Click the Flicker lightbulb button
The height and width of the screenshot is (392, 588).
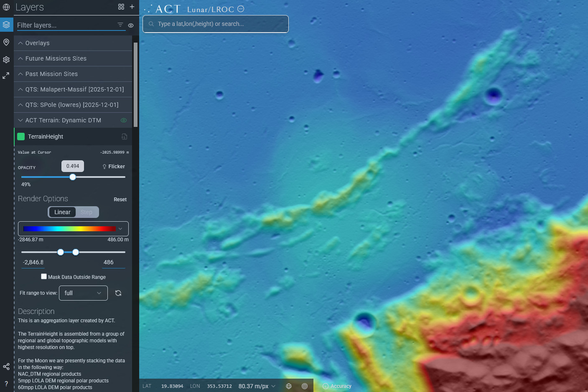[114, 167]
